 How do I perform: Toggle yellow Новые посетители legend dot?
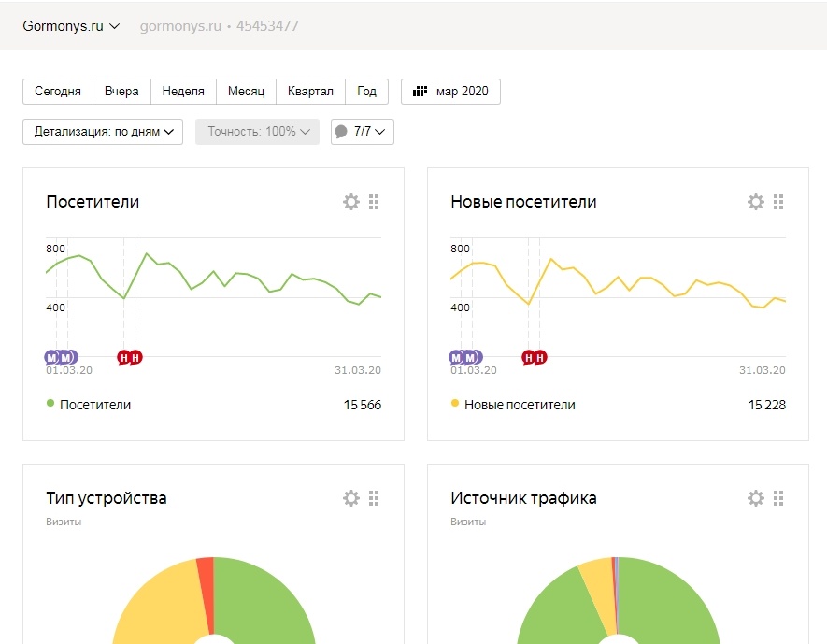pyautogui.click(x=455, y=404)
